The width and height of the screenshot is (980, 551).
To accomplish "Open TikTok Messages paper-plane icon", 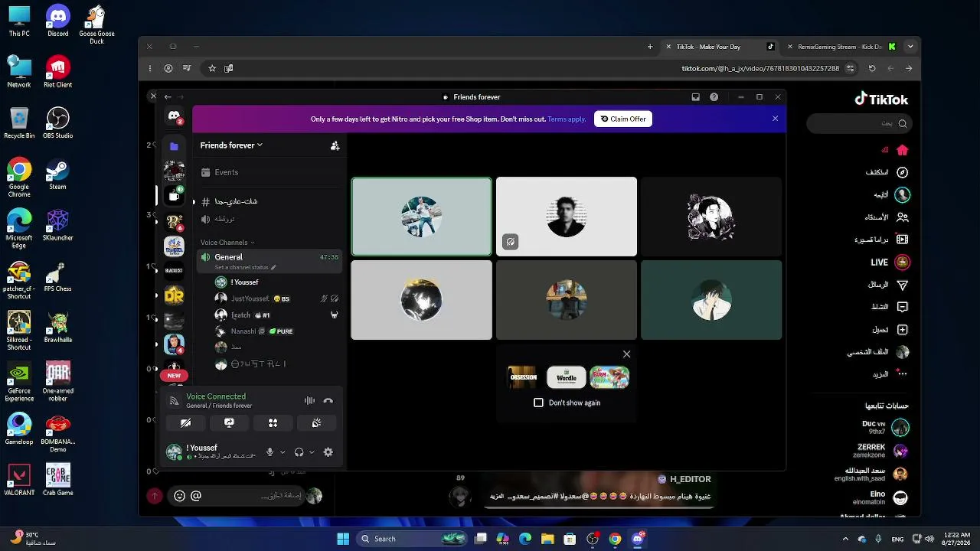I will click(x=903, y=285).
